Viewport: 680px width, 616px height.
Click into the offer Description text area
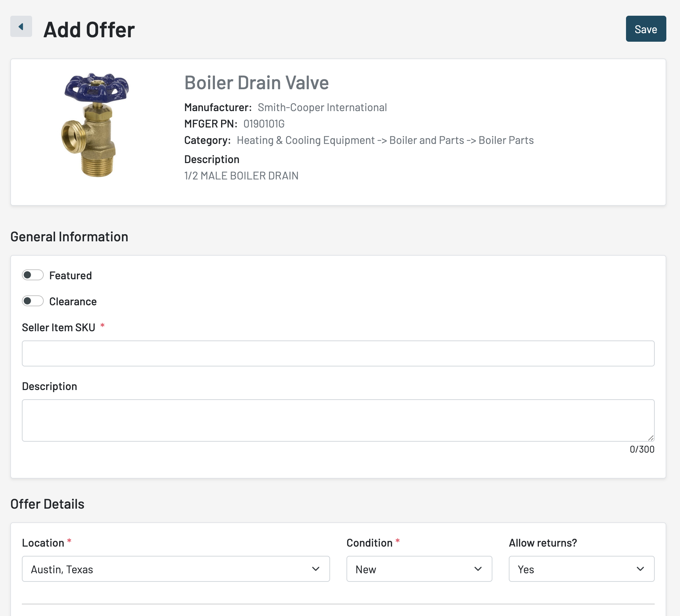coord(338,420)
